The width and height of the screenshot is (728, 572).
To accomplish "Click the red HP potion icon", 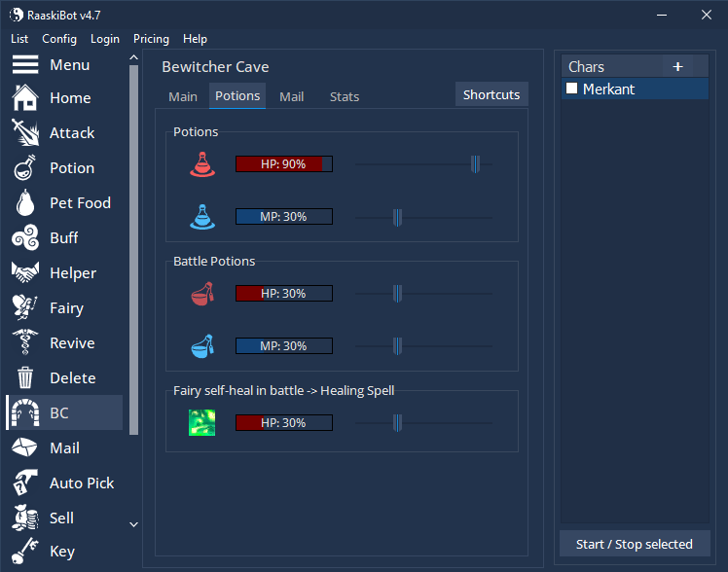I will point(202,164).
